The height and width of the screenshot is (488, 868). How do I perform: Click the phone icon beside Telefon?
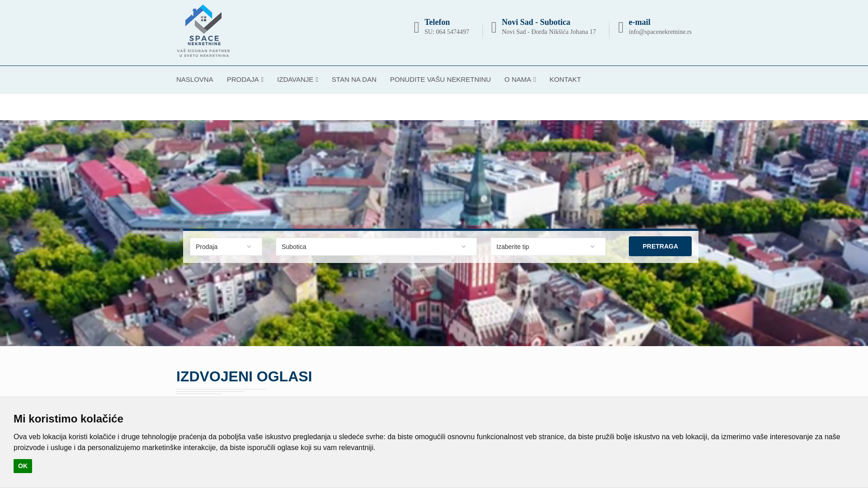416,28
